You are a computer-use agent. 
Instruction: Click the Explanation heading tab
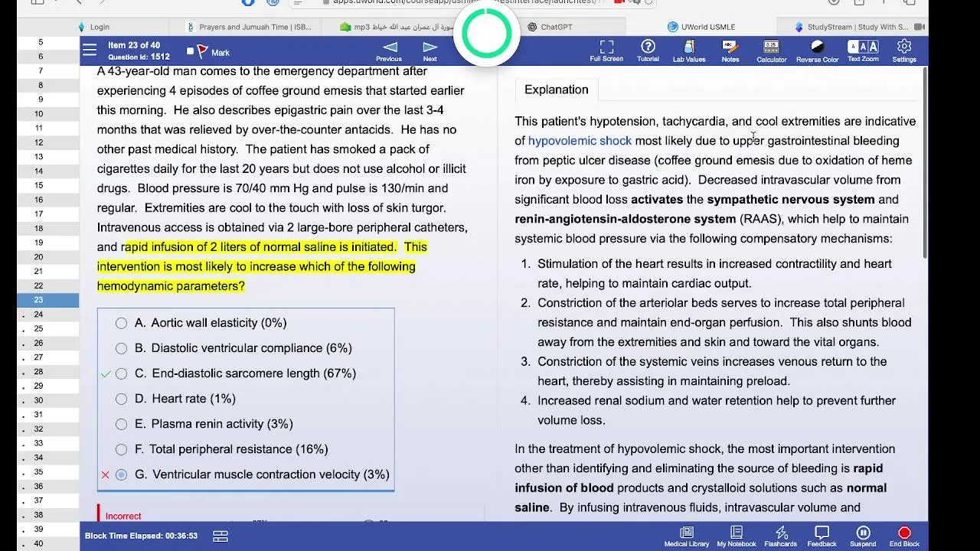tap(557, 90)
